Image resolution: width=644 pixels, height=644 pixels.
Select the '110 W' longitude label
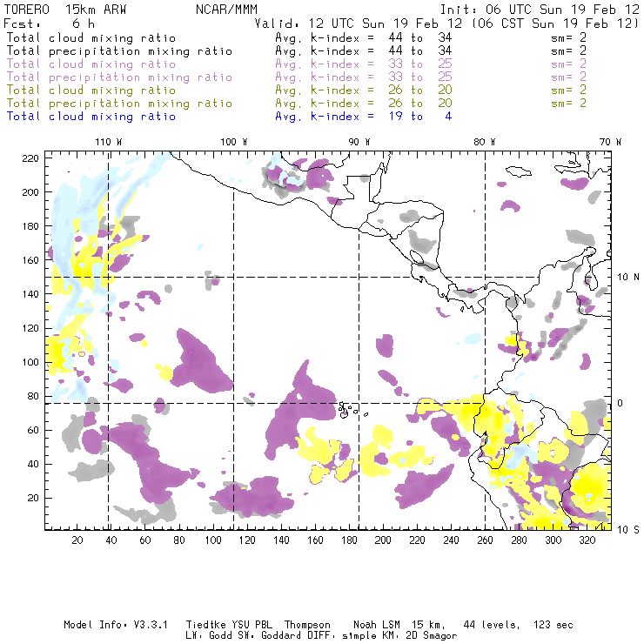[109, 142]
